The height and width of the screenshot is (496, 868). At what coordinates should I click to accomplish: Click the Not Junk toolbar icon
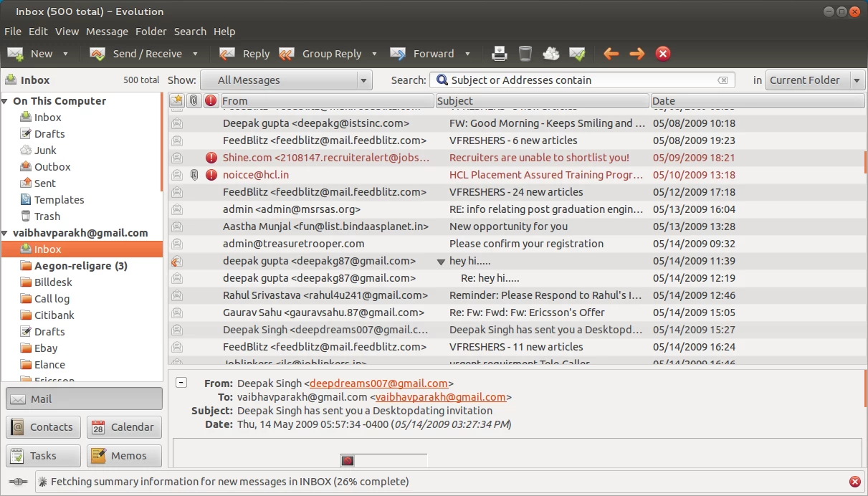577,54
